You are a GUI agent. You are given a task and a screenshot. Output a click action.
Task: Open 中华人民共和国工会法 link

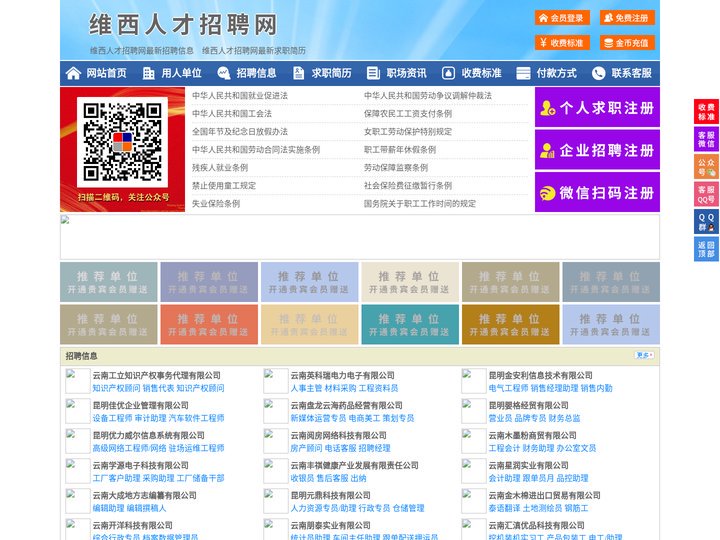[232, 113]
